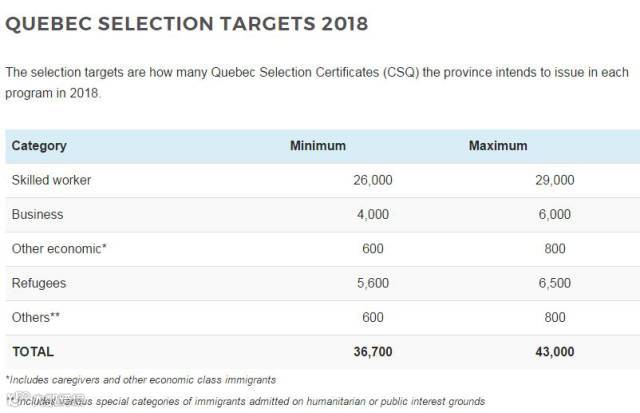Click the Quebec Selection Targets 2018 heading
Viewport: 640px width, 413px height.
pyautogui.click(x=186, y=24)
